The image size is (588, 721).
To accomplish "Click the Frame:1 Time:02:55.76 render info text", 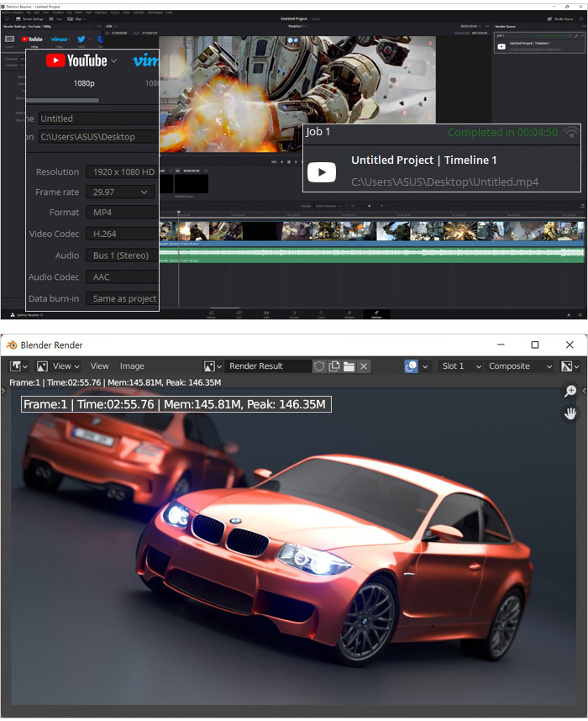I will click(x=115, y=382).
